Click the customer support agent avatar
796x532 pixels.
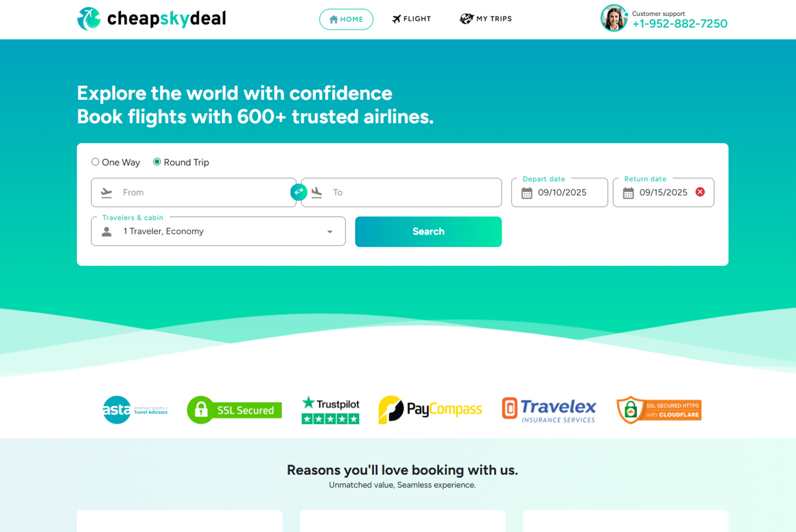click(x=614, y=18)
